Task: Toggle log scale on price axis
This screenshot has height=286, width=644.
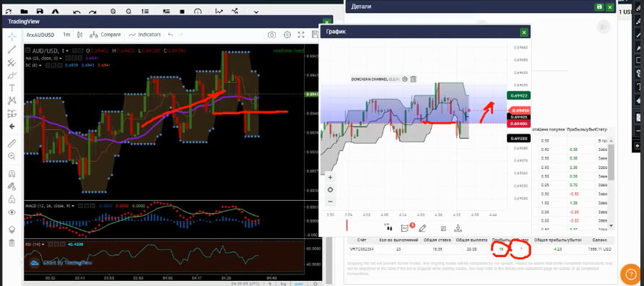Action: coord(283,284)
